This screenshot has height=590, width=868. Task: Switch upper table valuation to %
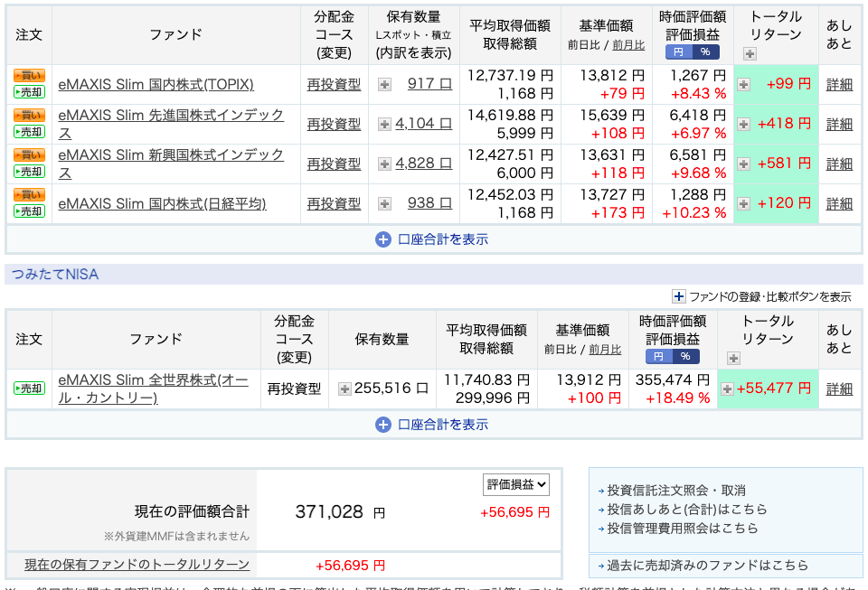[x=705, y=52]
